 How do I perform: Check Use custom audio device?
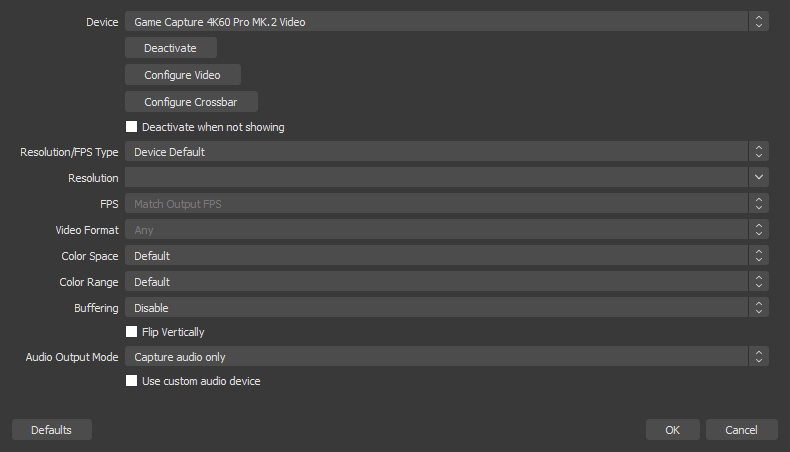coord(132,381)
